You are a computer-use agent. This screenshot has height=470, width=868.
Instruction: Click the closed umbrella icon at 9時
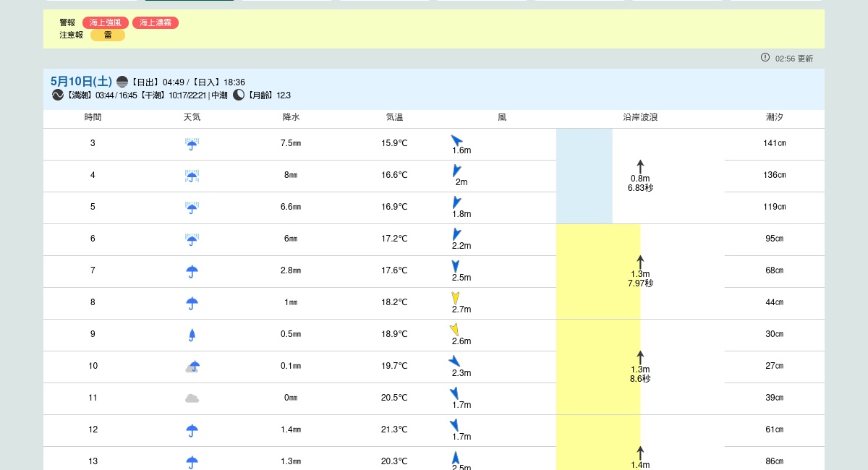coord(192,334)
